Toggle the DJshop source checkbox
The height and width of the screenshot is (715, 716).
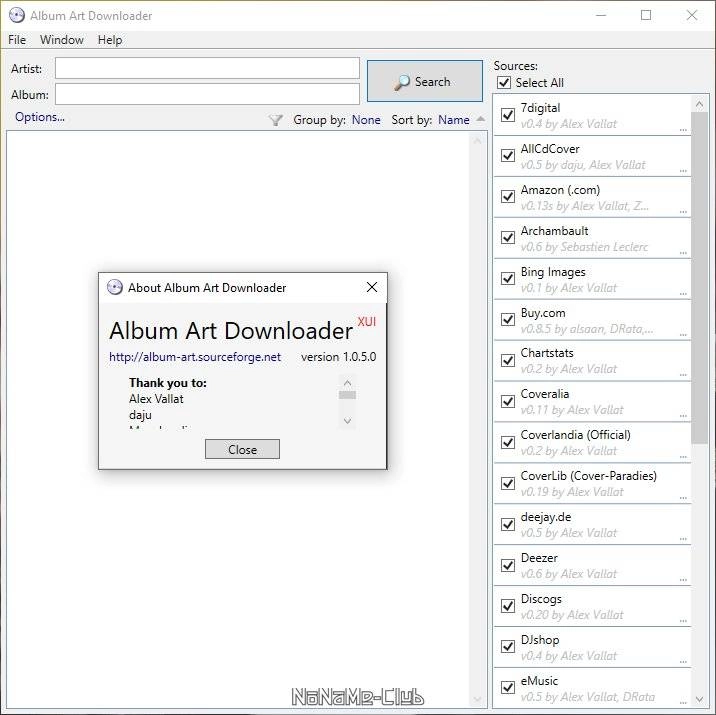(x=508, y=647)
